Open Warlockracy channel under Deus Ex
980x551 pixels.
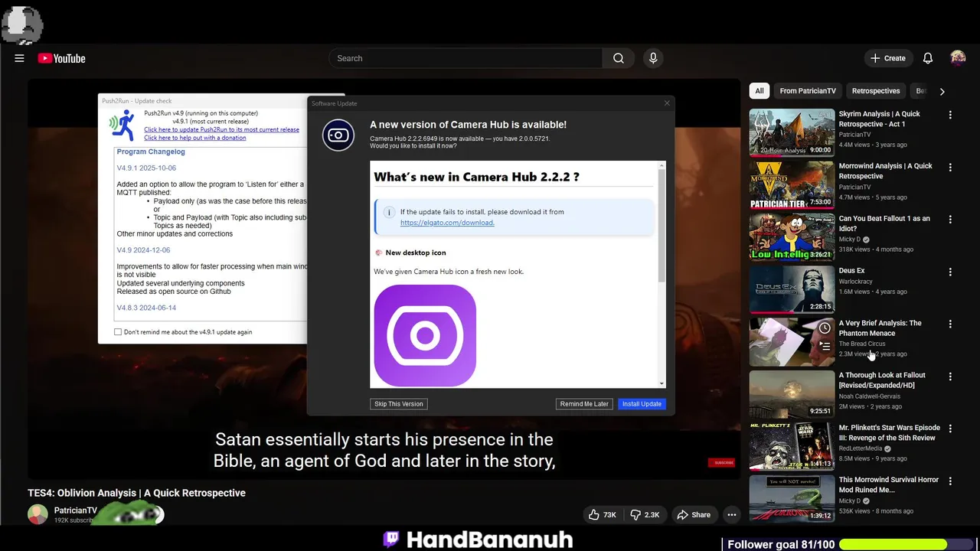pyautogui.click(x=855, y=281)
